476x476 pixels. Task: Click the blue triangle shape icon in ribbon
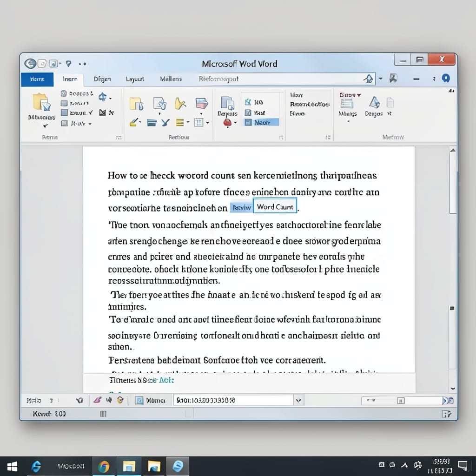click(x=374, y=102)
